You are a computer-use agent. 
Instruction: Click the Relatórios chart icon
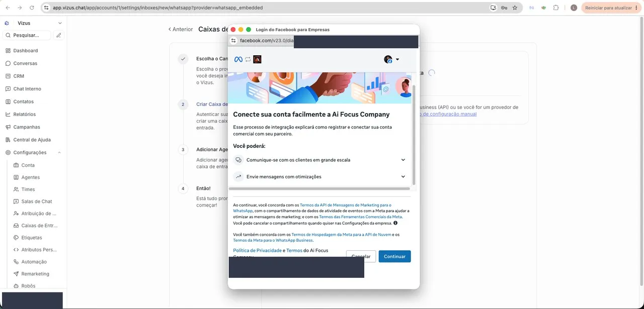tap(8, 115)
